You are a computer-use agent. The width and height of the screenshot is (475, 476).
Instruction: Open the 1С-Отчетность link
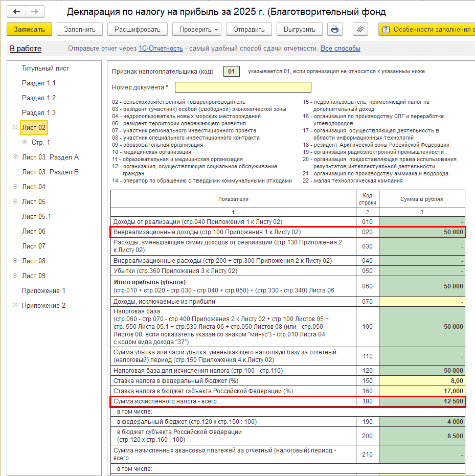pos(161,49)
